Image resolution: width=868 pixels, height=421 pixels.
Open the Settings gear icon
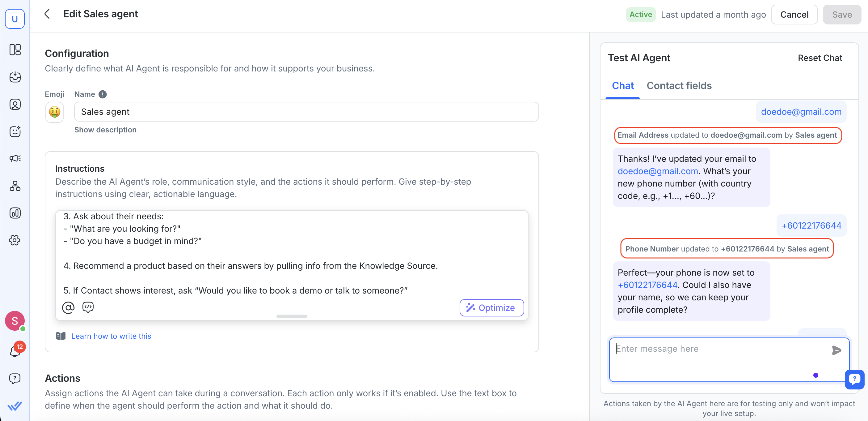pyautogui.click(x=15, y=240)
